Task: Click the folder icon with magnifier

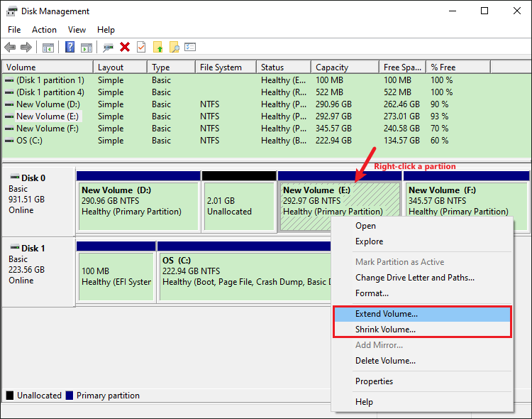Action: click(174, 47)
